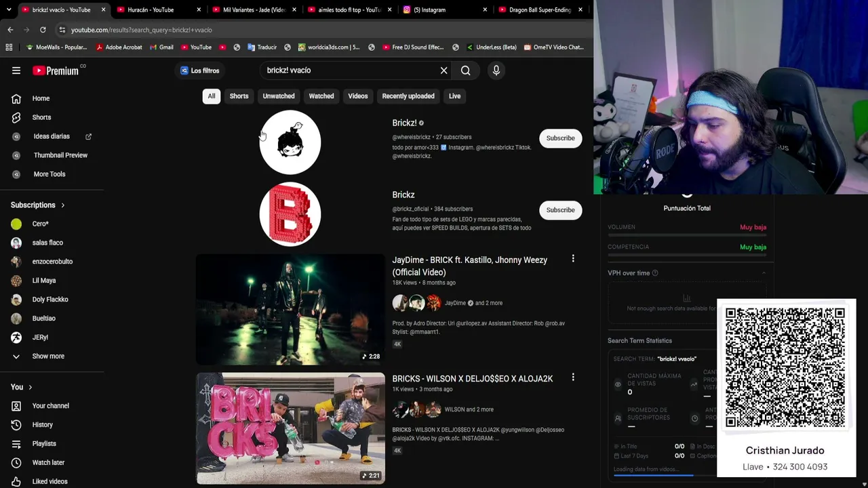Open the Los filtros extension button

tap(200, 70)
